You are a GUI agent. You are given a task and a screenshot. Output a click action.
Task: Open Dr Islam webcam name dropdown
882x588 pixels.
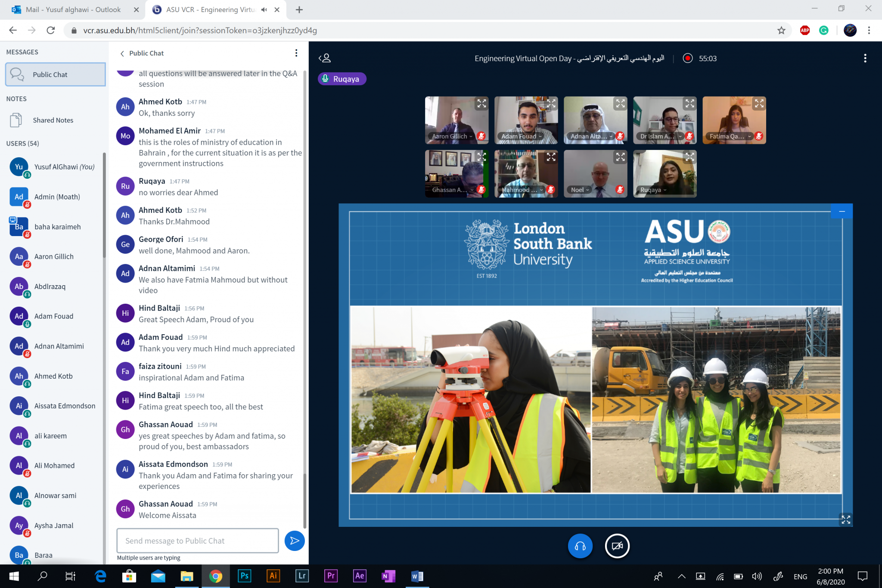pos(661,136)
